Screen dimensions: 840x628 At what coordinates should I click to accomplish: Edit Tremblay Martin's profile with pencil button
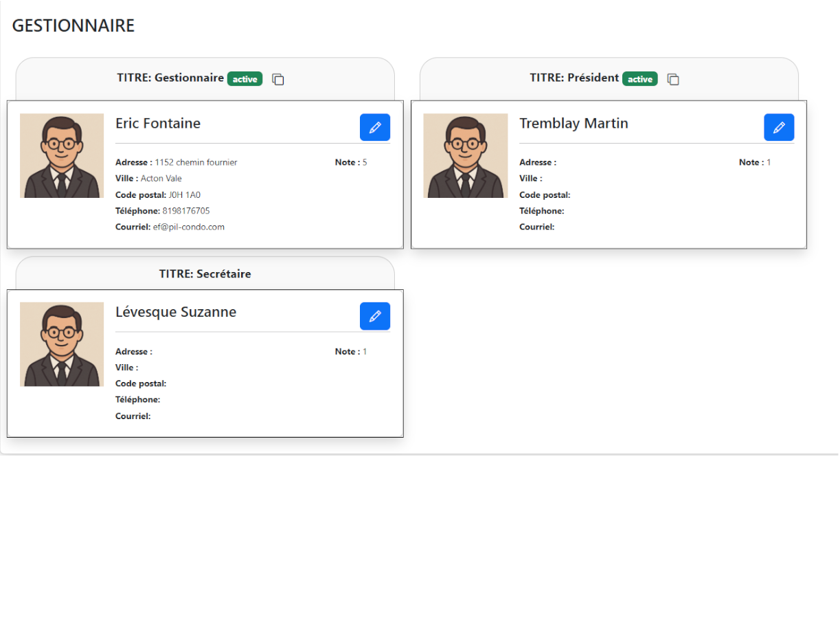click(778, 128)
